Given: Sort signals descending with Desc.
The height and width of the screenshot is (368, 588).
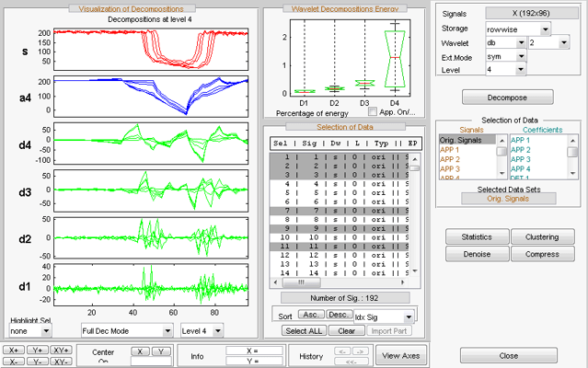Looking at the screenshot, I should 339,315.
